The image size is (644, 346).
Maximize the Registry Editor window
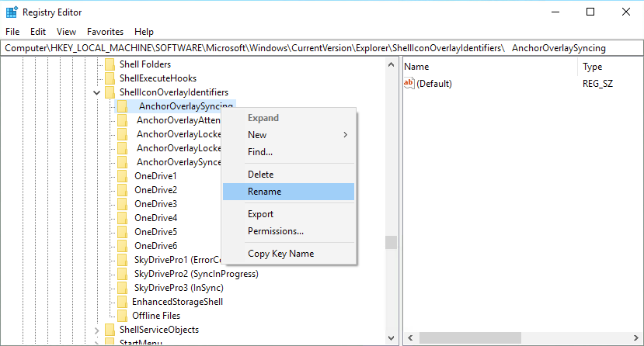click(x=590, y=12)
